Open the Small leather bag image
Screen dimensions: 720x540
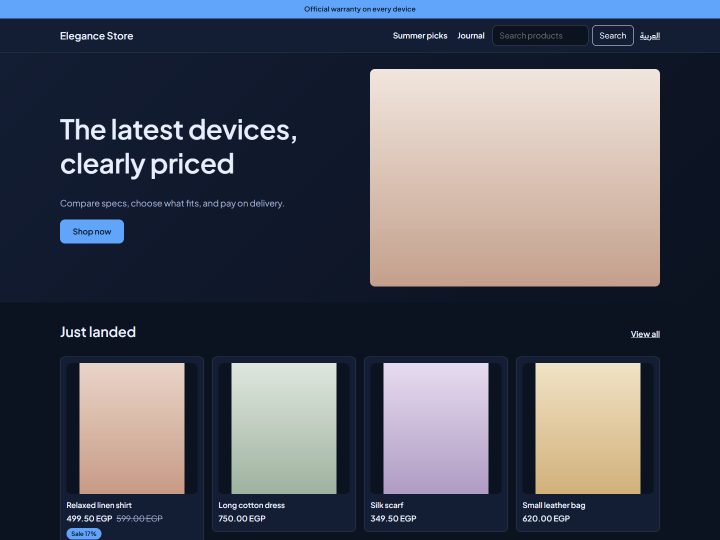(x=588, y=428)
